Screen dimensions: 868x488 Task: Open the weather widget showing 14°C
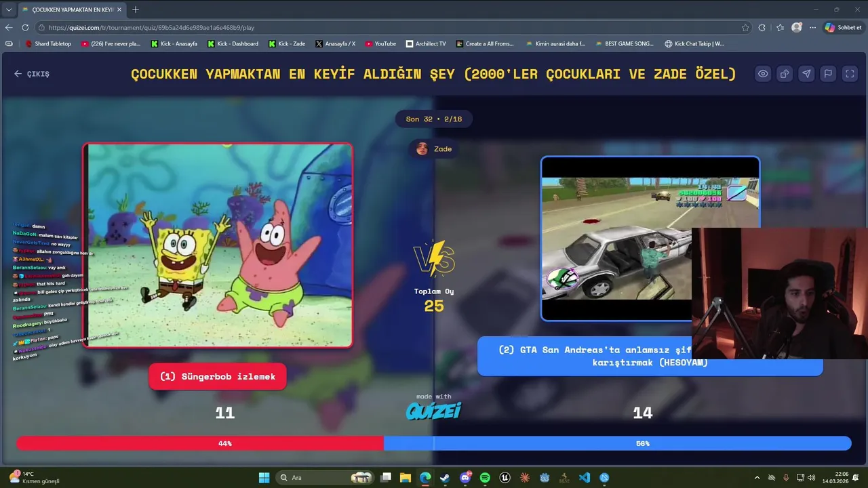click(x=33, y=478)
